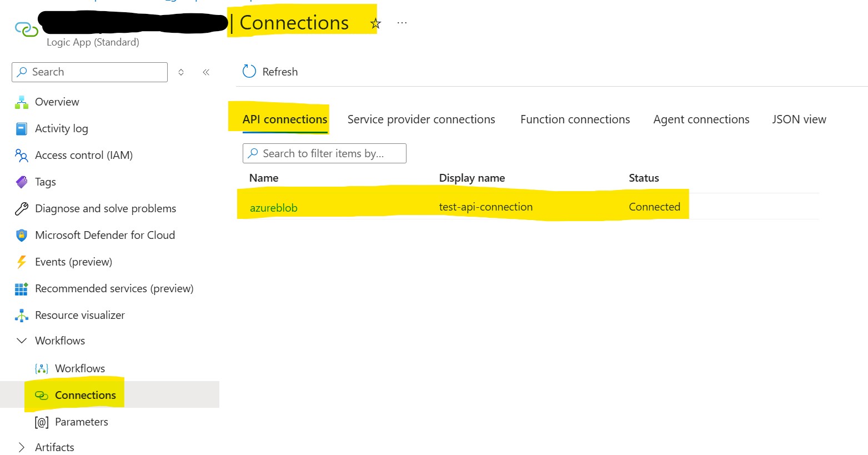Switch to JSON view tab
This screenshot has width=868, height=455.
(x=799, y=119)
